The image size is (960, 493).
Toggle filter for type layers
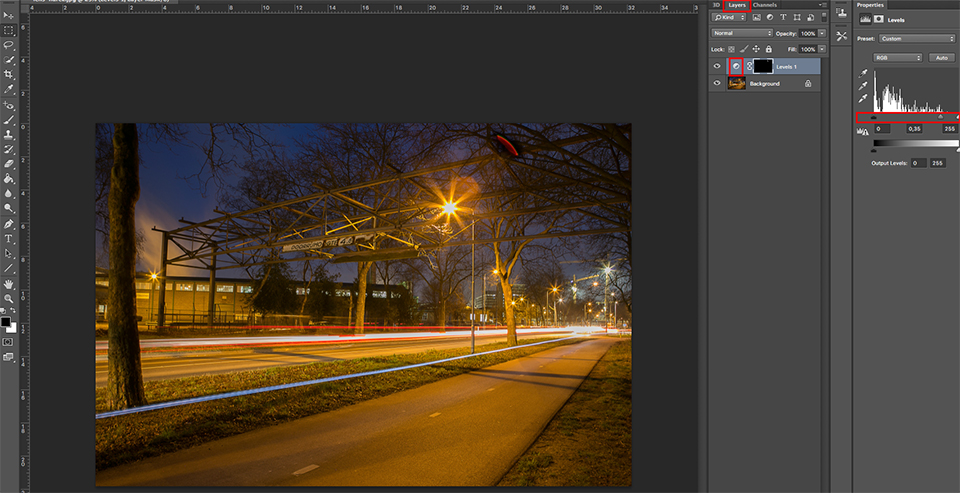tap(783, 18)
